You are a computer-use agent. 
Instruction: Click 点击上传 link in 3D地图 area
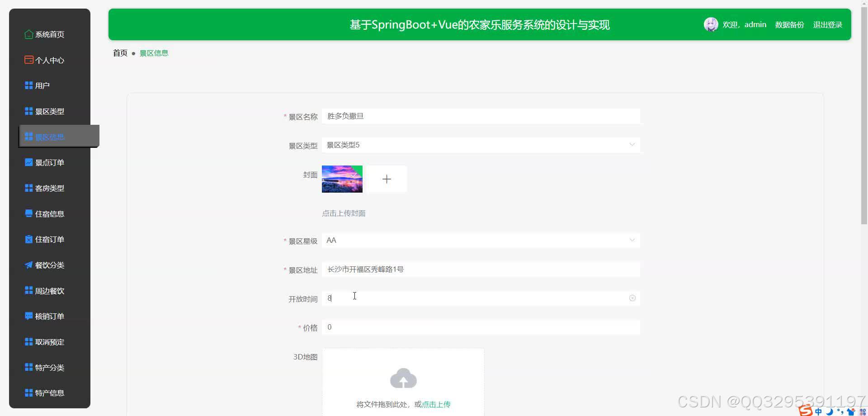[436, 404]
